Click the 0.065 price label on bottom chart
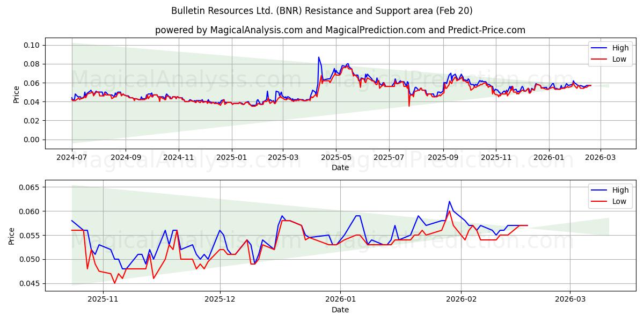 (x=30, y=187)
